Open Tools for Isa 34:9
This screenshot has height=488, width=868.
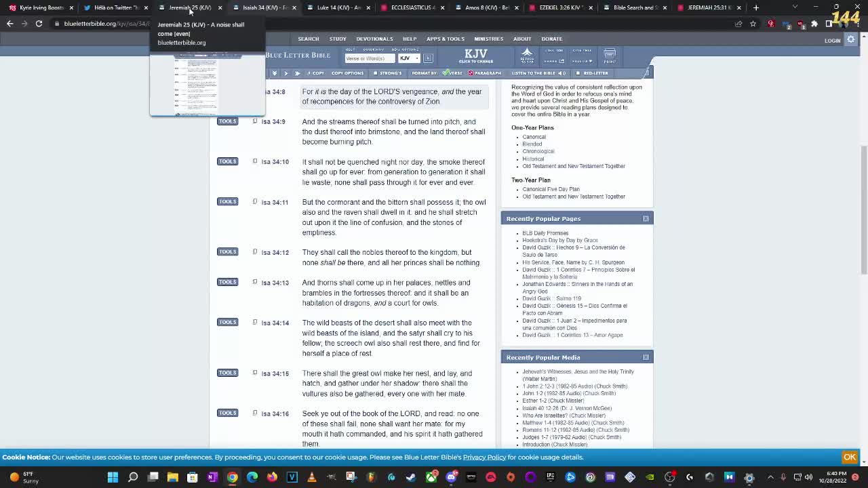point(227,121)
